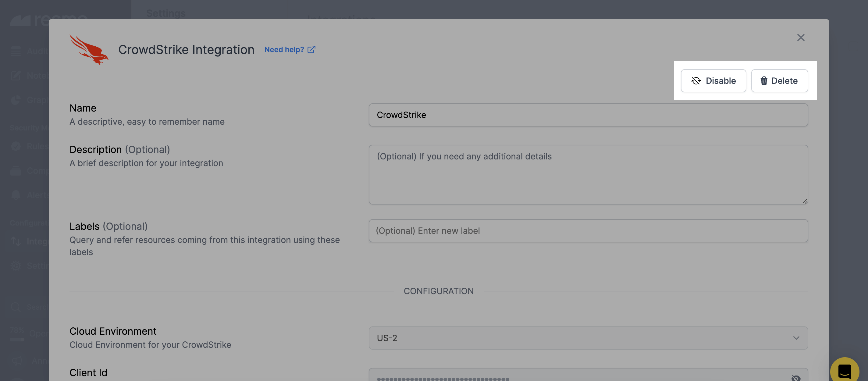Click the Graph pie chart sidebar icon
Screen dimensions: 868x381
pos(16,100)
